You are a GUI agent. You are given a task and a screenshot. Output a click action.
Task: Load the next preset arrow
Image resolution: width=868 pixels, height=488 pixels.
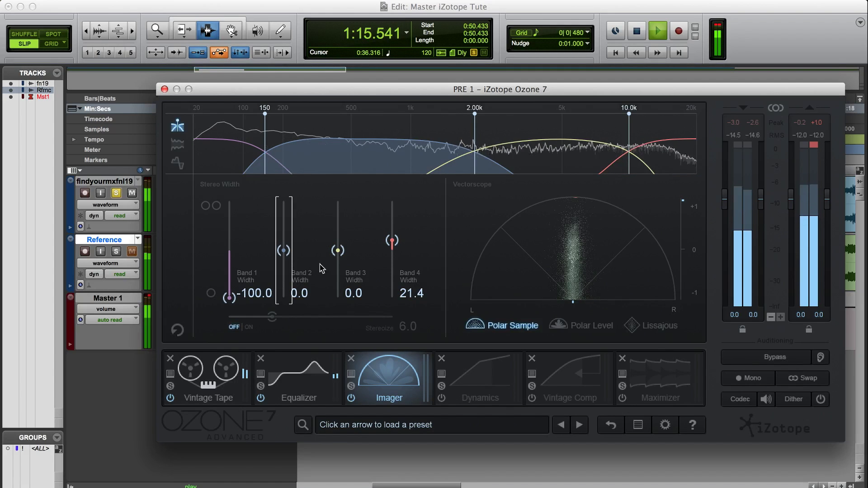(579, 425)
